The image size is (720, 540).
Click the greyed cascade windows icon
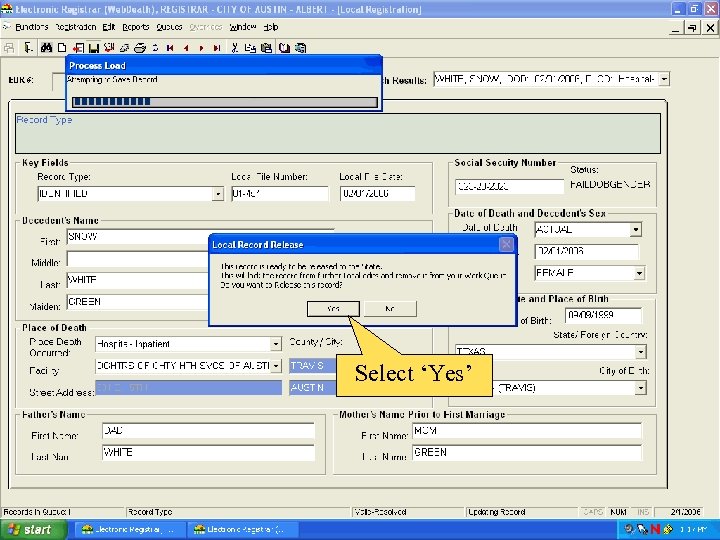pos(9,48)
